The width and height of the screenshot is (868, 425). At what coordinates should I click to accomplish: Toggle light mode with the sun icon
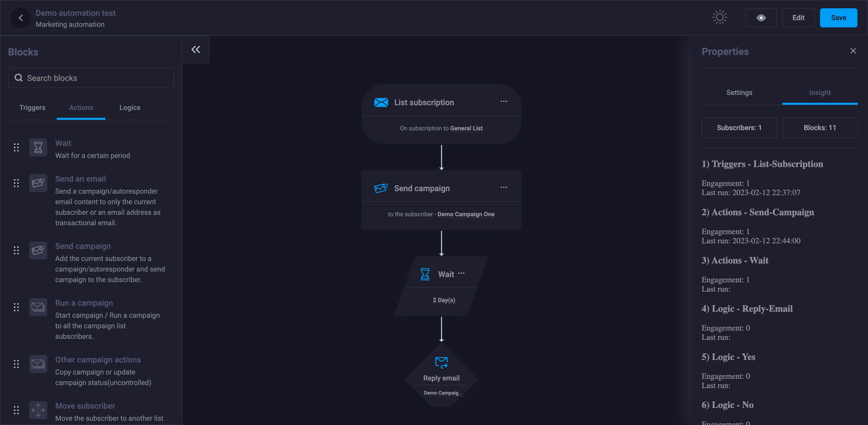pyautogui.click(x=719, y=18)
